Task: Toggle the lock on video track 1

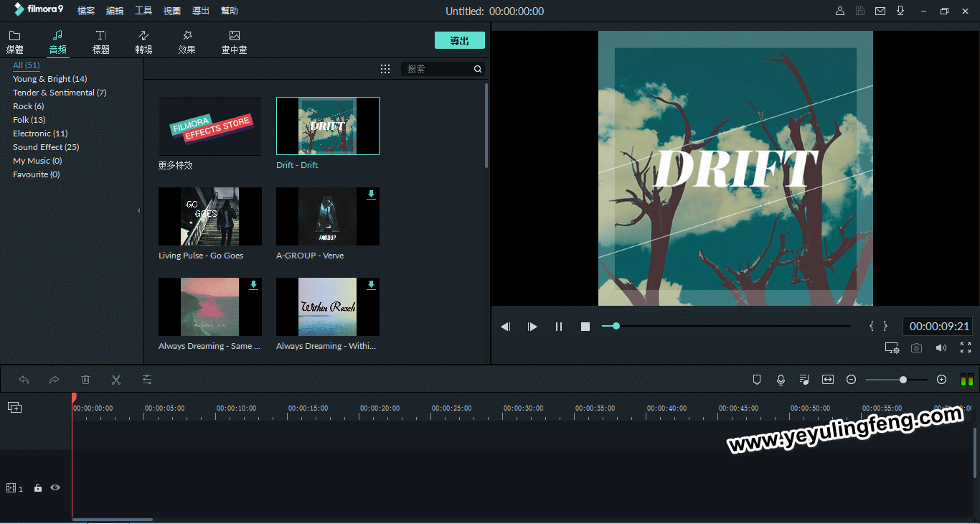Action: click(38, 488)
